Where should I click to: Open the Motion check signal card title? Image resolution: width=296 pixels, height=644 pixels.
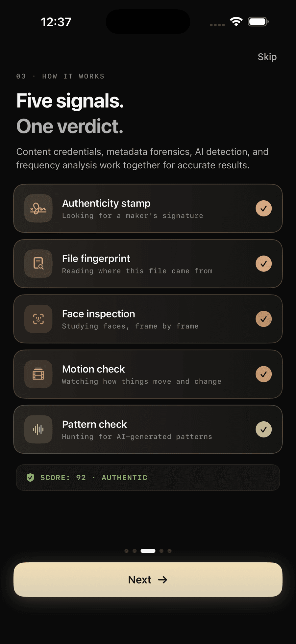pos(93,369)
